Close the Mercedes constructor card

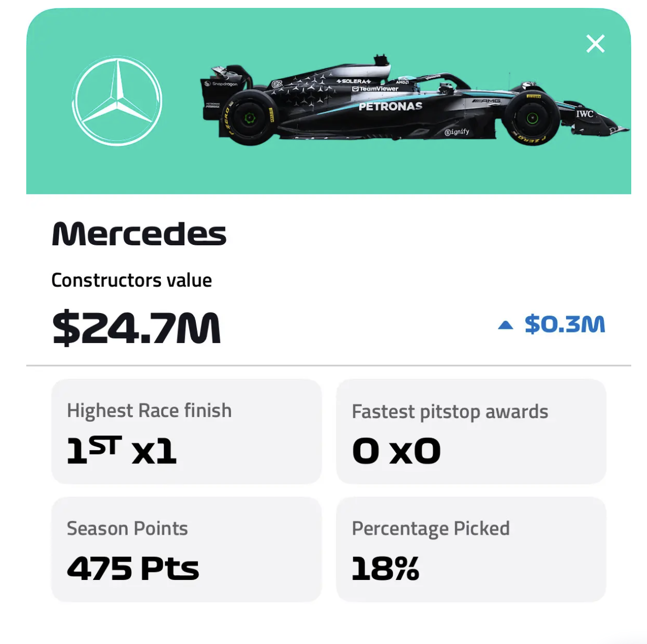(595, 44)
